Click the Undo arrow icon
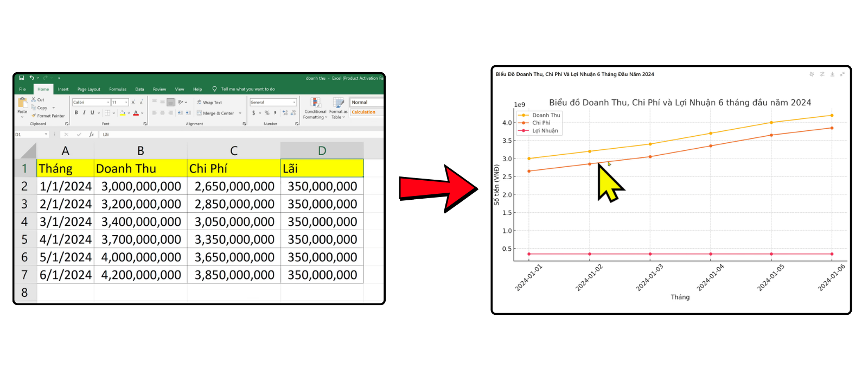868x380 pixels. coord(31,78)
